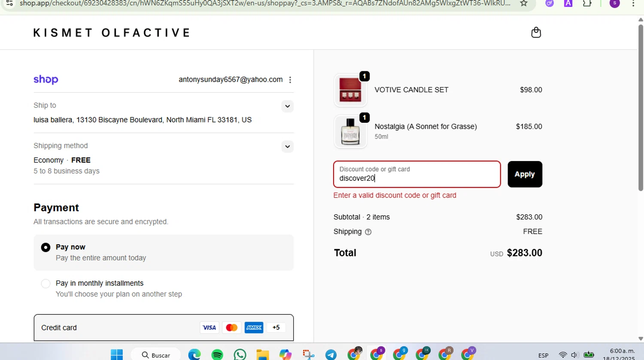Click the 'Subtotal · 2 items' label

pyautogui.click(x=361, y=217)
